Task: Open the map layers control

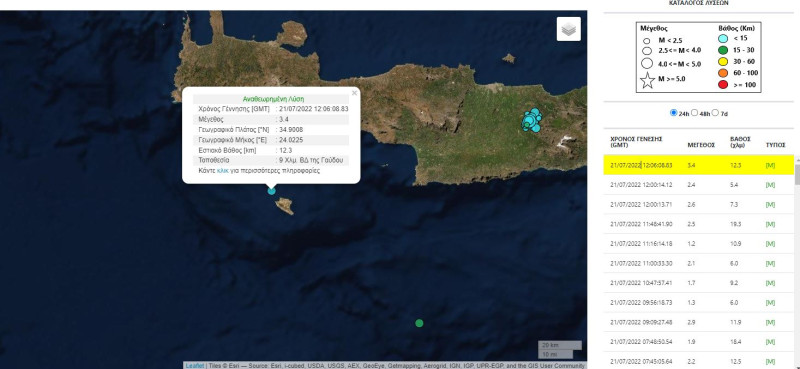Action: [568, 29]
